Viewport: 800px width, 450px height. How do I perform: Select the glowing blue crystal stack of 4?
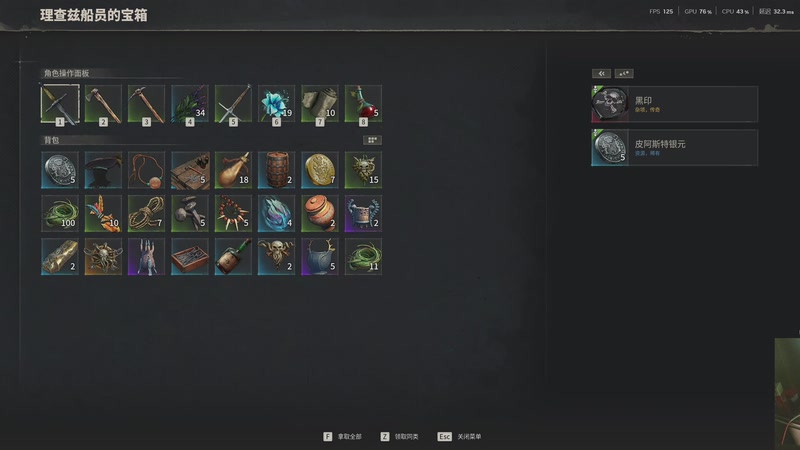coord(277,213)
